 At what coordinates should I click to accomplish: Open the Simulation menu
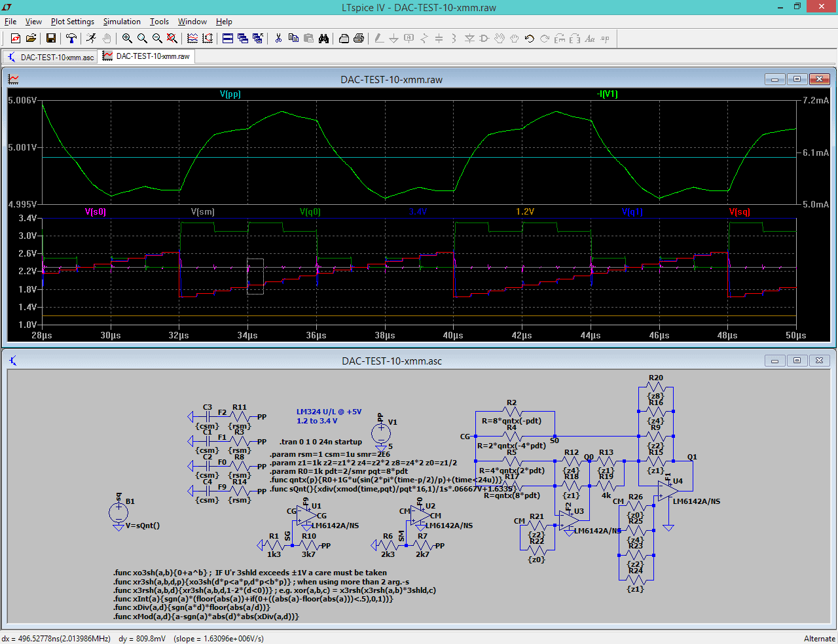click(x=122, y=21)
